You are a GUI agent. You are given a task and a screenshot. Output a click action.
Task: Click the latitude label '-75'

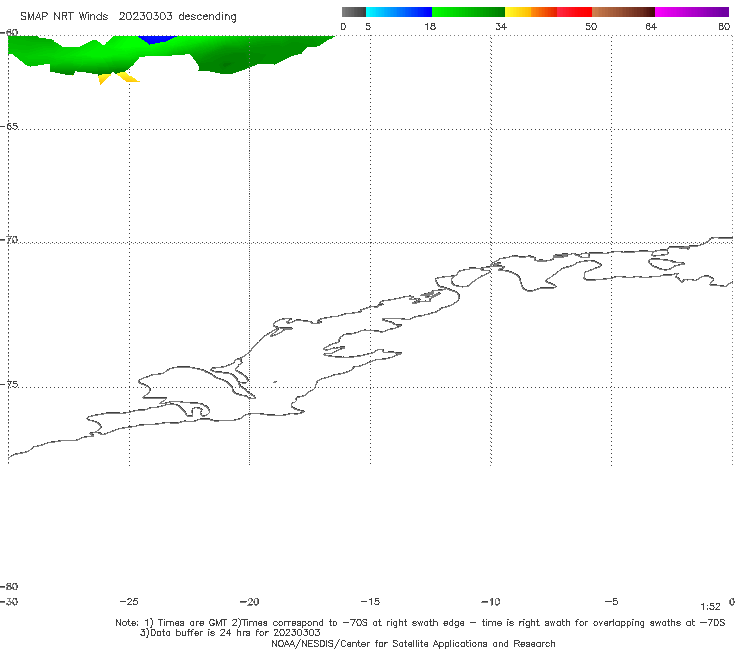pos(9,384)
